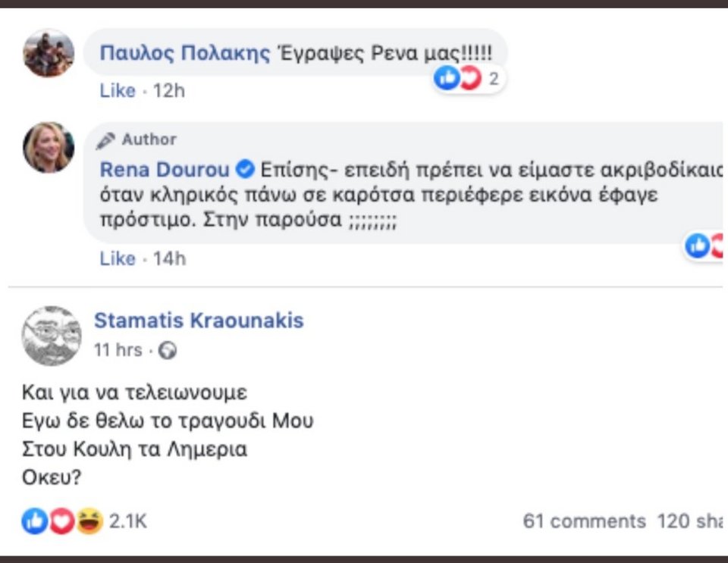Like the Rena Dourou comment
Viewport: 728px width, 563px height.
(118, 258)
